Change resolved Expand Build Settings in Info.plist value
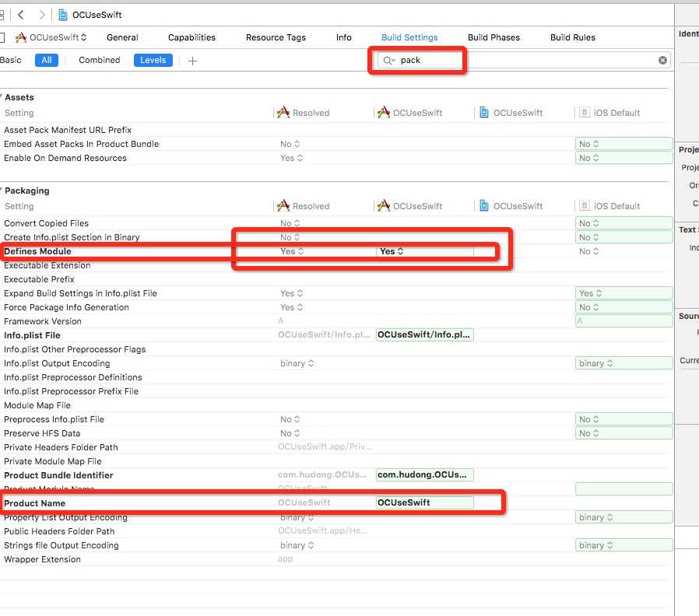This screenshot has width=699, height=616. point(291,293)
